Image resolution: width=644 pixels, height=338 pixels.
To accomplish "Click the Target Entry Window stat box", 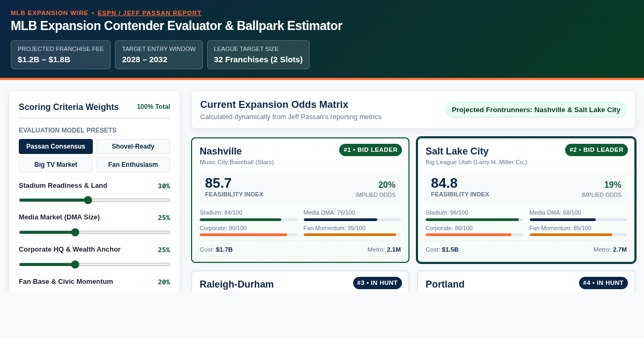I will tap(159, 55).
